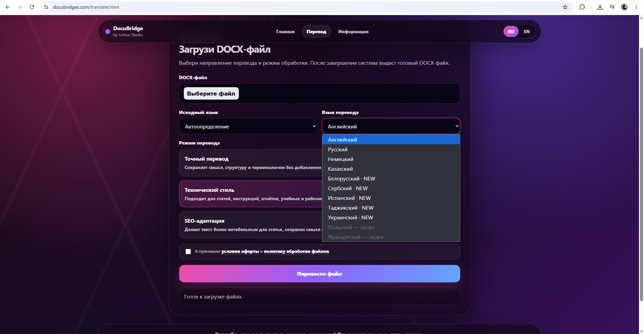644x334 pixels.
Task: Open the Главная navigation tab
Action: 285,32
